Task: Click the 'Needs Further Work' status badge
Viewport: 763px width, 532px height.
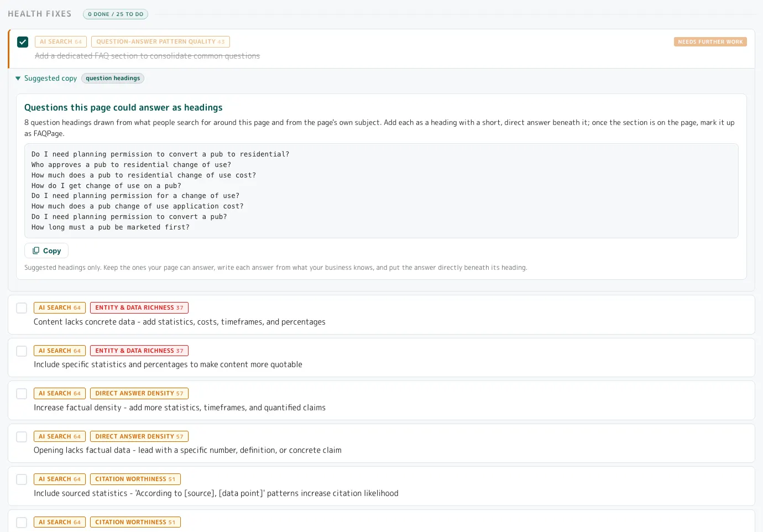Action: [710, 42]
